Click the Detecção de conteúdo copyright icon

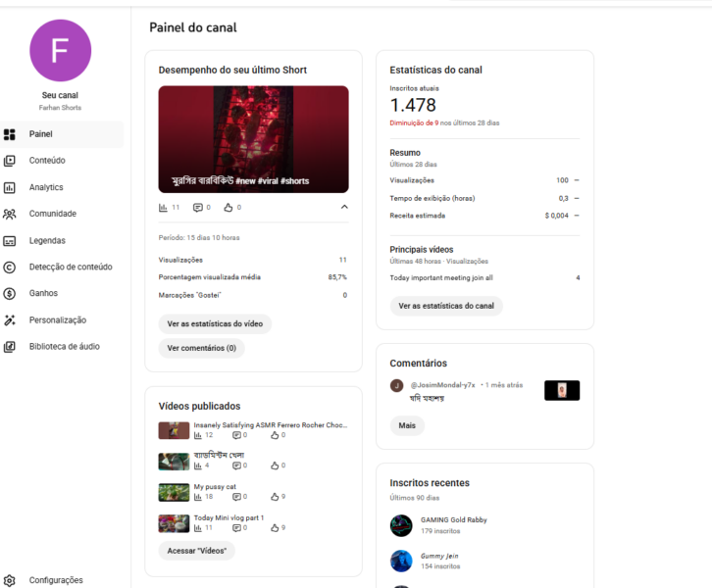click(10, 267)
